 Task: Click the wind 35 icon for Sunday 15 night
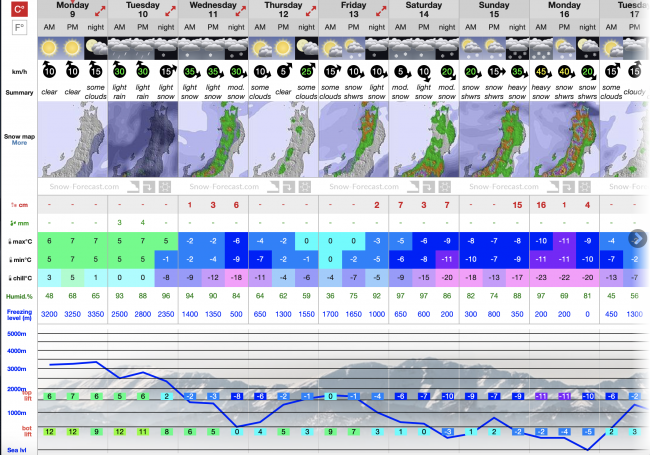click(519, 72)
